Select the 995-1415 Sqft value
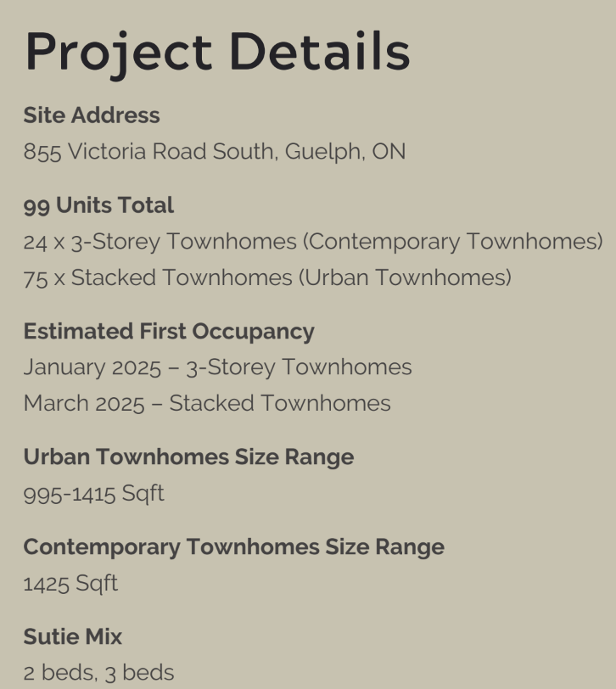Viewport: 616px width, 689px height. pyautogui.click(x=94, y=493)
